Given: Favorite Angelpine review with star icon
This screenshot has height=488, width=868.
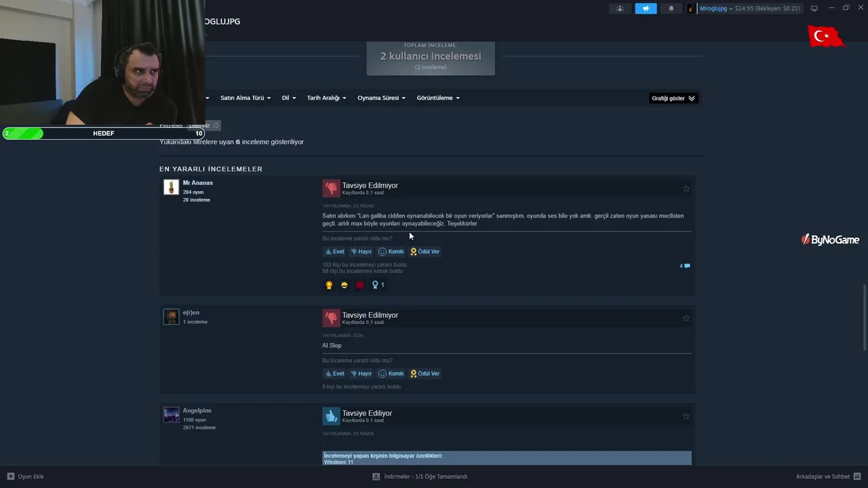Looking at the screenshot, I should point(686,416).
